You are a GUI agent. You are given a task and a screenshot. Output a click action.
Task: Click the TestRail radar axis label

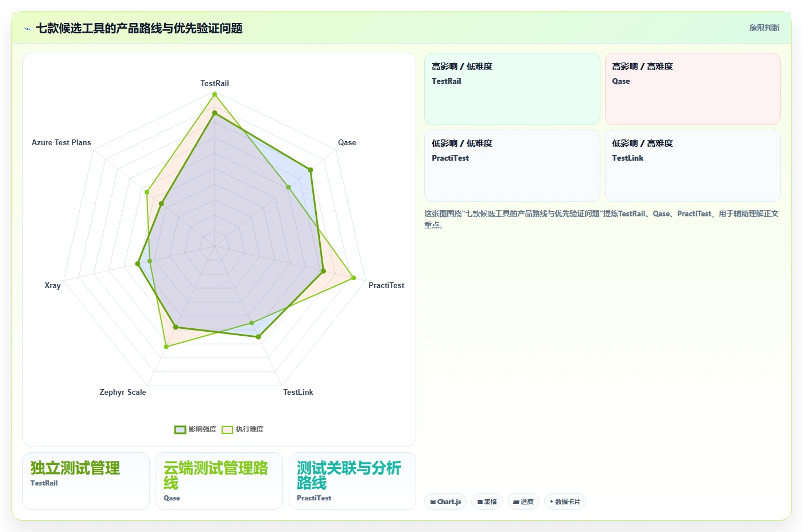click(215, 83)
